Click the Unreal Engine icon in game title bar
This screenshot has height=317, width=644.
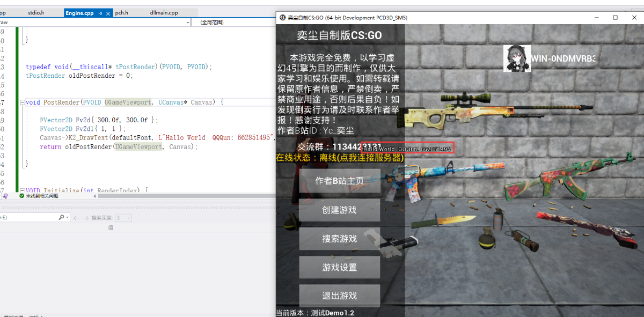(282, 18)
